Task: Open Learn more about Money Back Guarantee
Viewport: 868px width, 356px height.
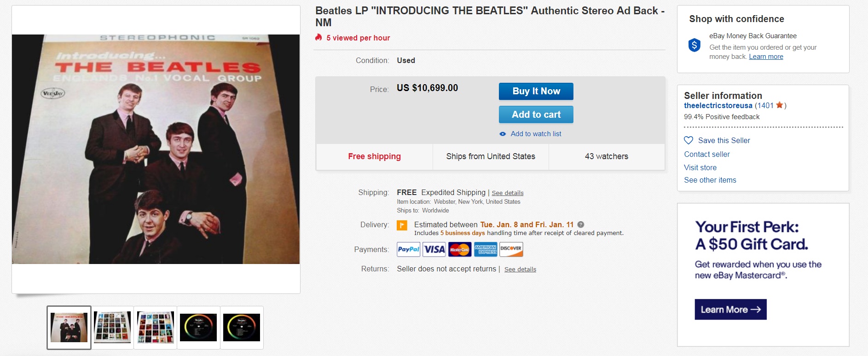Action: pos(766,57)
